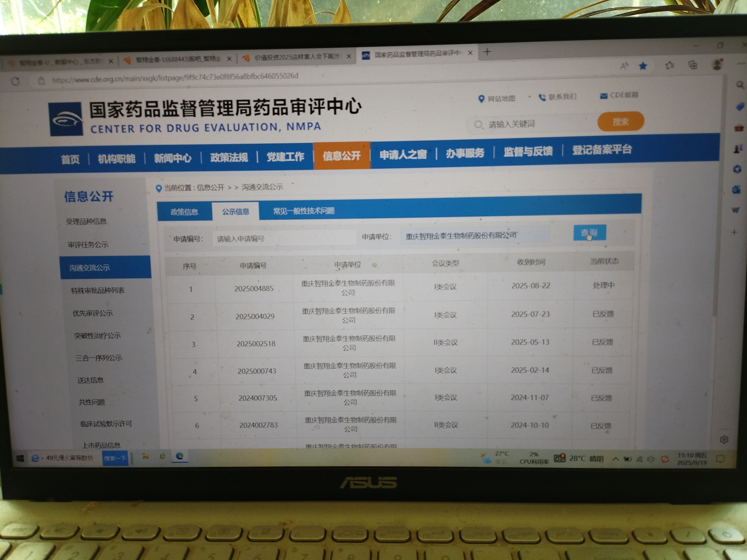Close the 智翔金泰-U(688443)股吧 tab

click(229, 59)
